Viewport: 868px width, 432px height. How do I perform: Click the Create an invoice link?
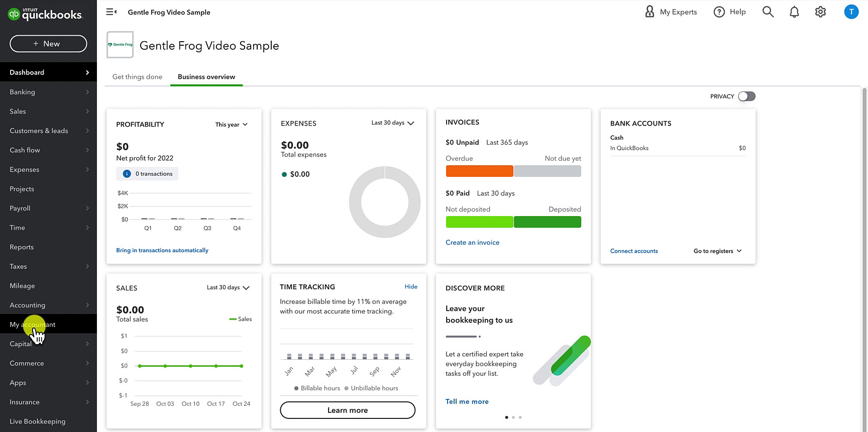point(472,243)
